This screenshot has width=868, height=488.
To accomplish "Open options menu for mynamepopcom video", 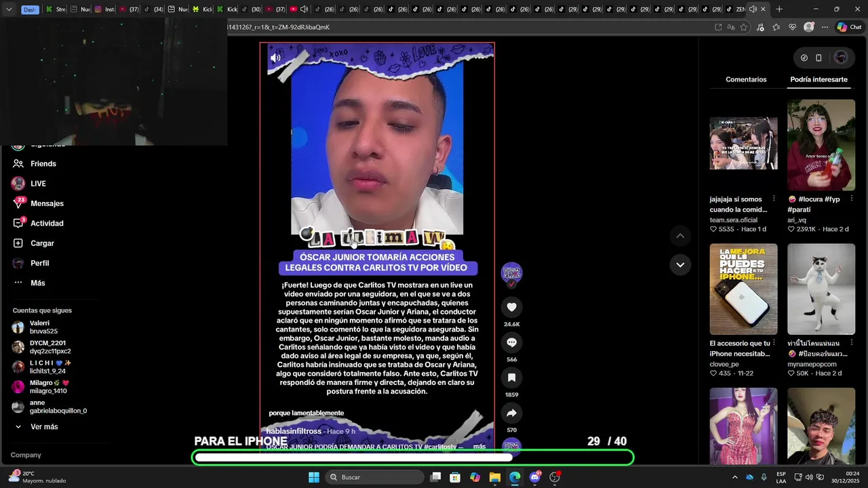I will [852, 344].
